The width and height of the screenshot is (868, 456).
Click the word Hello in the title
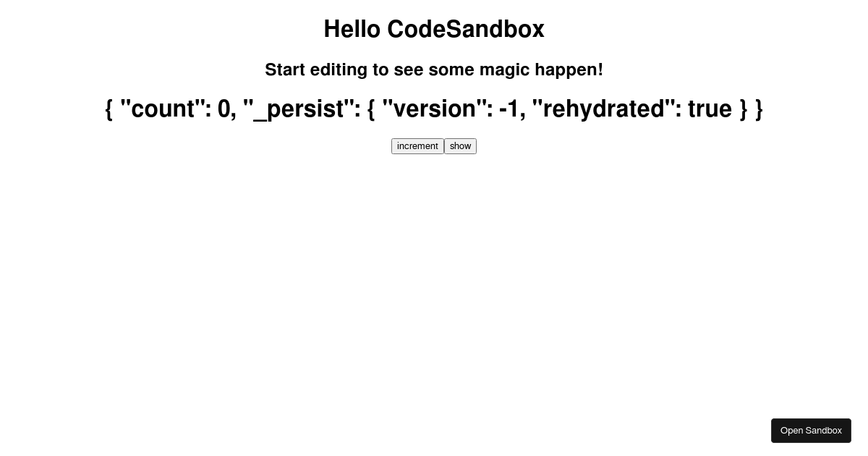pyautogui.click(x=352, y=30)
